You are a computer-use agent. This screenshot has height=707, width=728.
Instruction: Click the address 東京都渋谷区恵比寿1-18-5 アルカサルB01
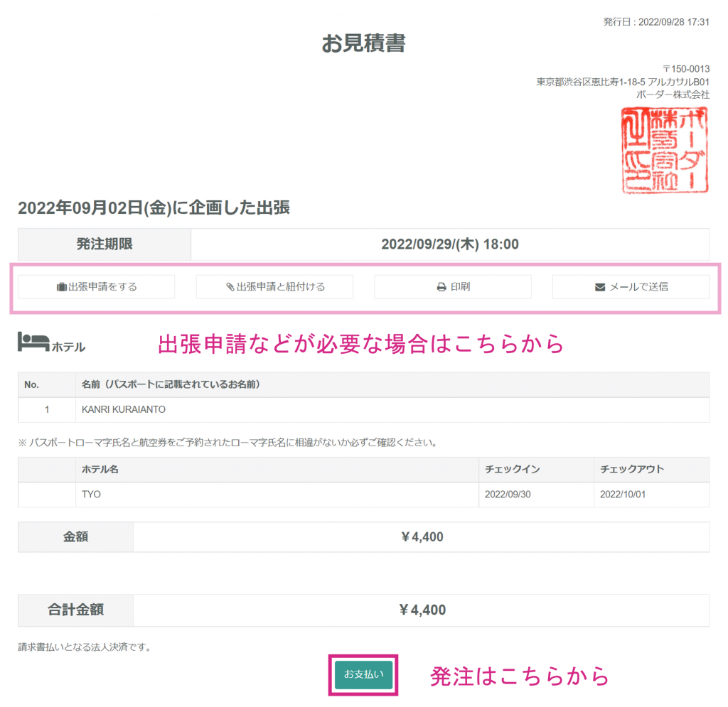623,82
